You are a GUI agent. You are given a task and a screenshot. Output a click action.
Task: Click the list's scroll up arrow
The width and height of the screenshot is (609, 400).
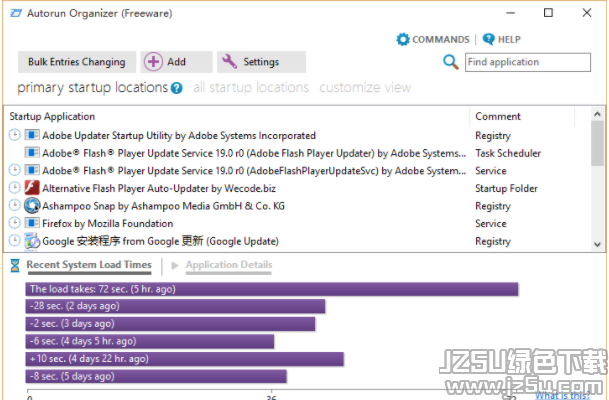597,114
